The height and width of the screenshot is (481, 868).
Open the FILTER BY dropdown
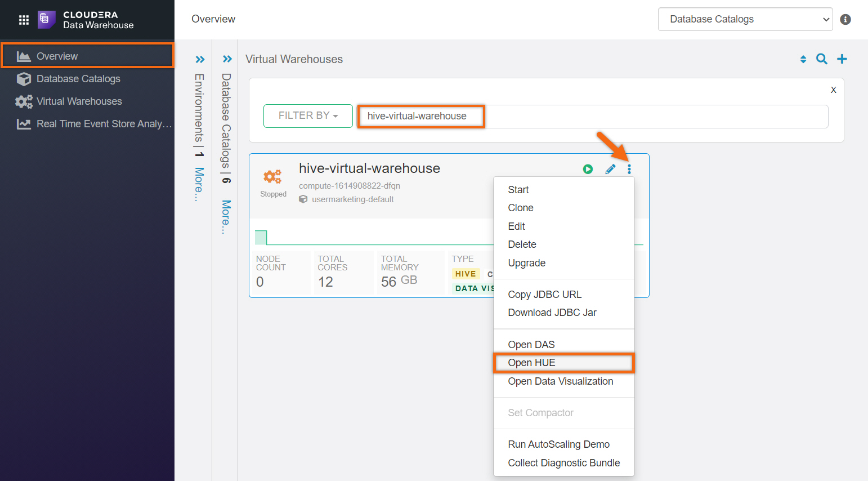(x=308, y=116)
